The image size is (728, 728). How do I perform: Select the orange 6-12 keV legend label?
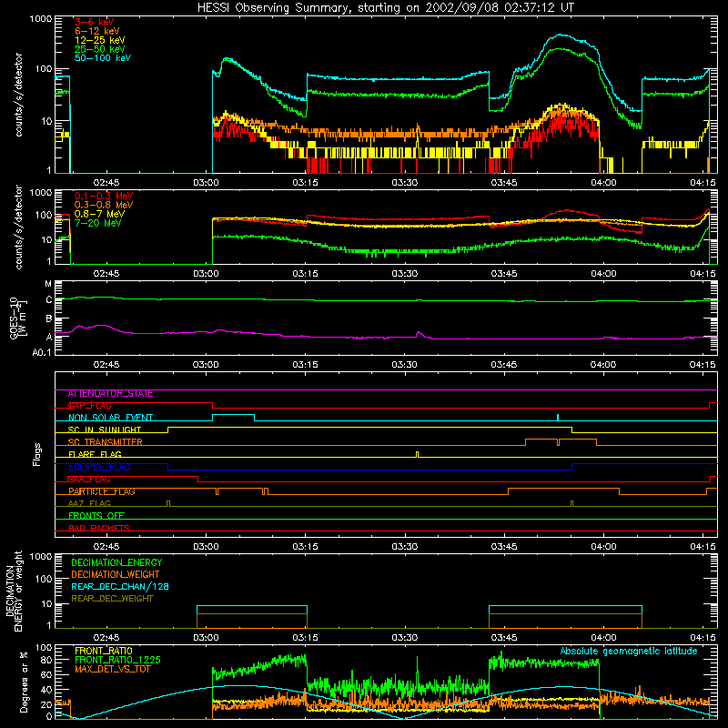tap(96, 31)
